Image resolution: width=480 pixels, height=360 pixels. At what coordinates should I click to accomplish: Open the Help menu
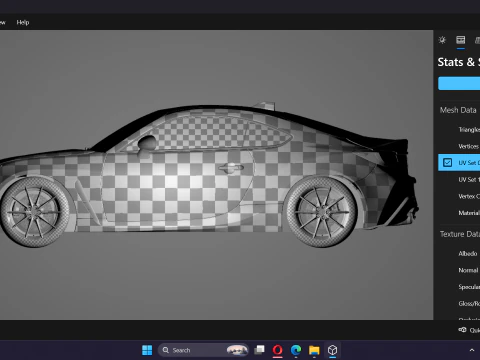23,22
